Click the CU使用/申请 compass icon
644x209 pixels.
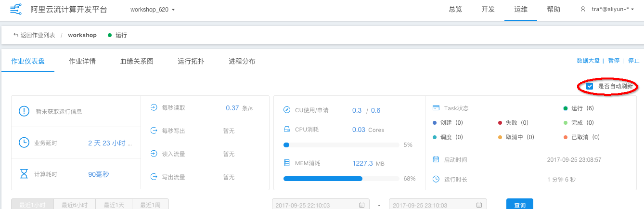click(287, 110)
